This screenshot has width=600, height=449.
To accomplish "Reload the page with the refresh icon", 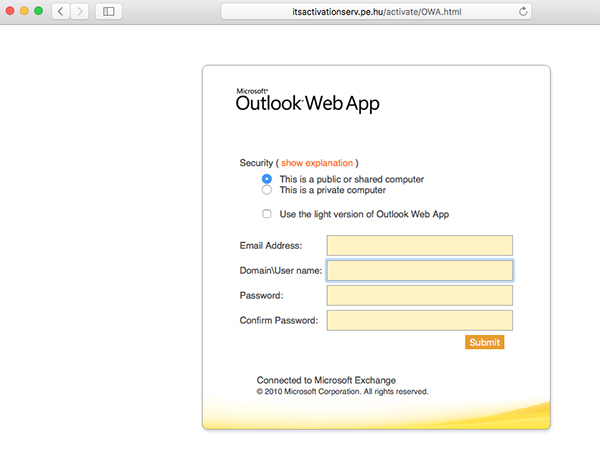I will click(x=523, y=11).
